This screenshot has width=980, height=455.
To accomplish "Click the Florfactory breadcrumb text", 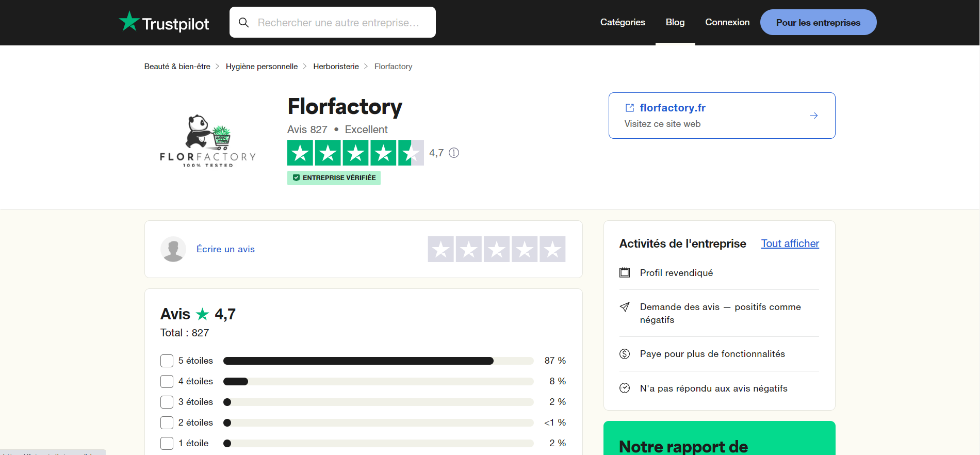I will [393, 67].
